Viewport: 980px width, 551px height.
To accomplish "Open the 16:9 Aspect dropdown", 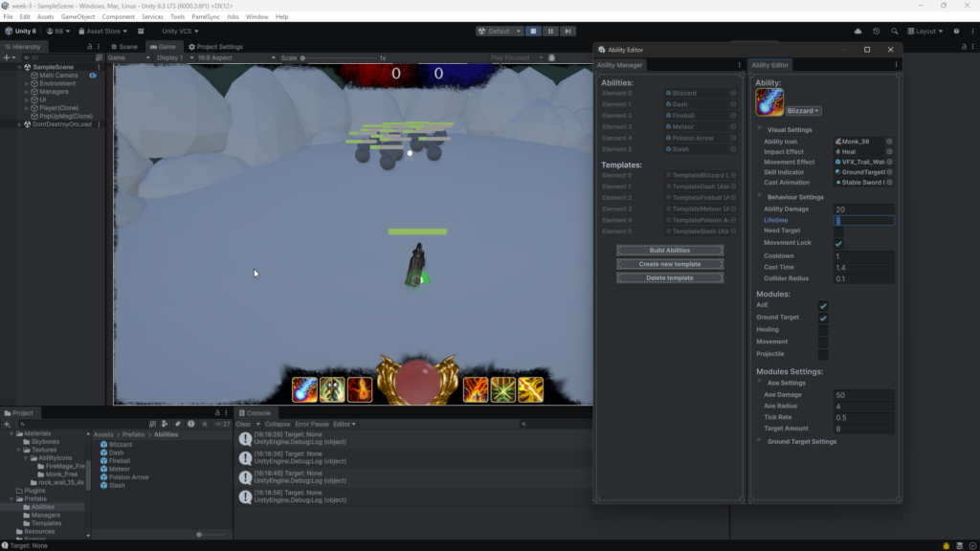I will click(231, 57).
